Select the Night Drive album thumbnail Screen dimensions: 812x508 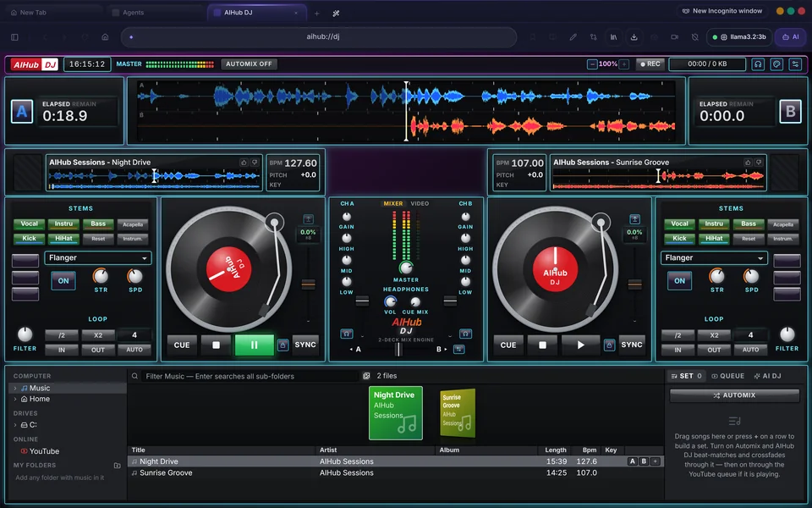click(x=396, y=413)
